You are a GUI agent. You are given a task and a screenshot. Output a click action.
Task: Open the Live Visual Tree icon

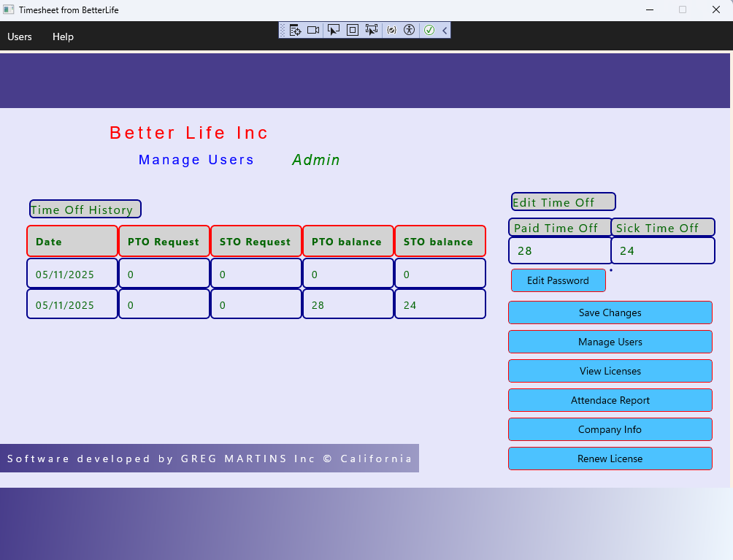pos(295,30)
